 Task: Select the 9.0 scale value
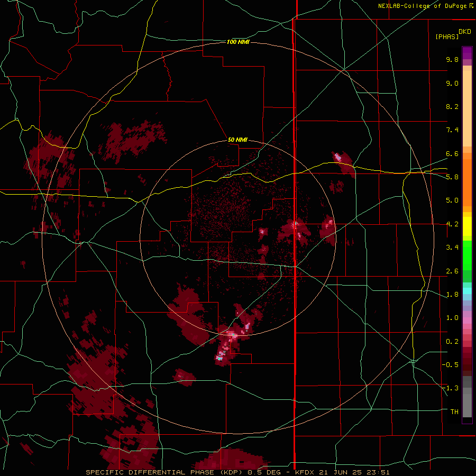(452, 83)
